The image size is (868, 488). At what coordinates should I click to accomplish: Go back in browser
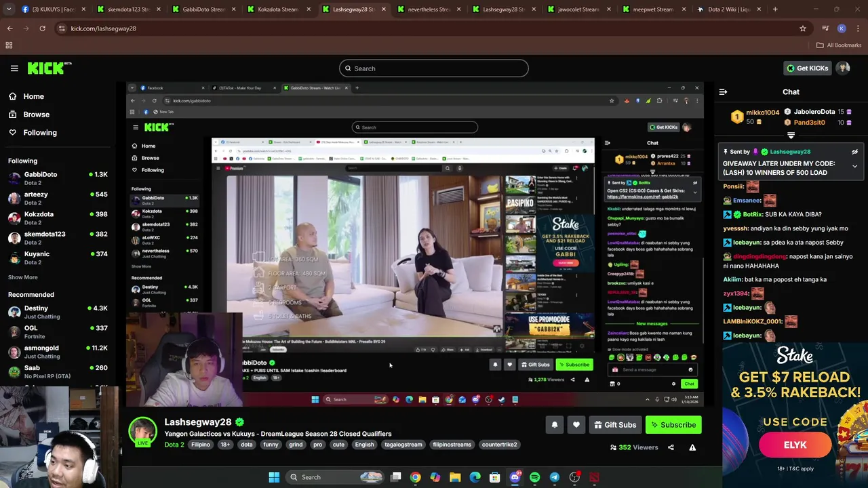tap(9, 28)
